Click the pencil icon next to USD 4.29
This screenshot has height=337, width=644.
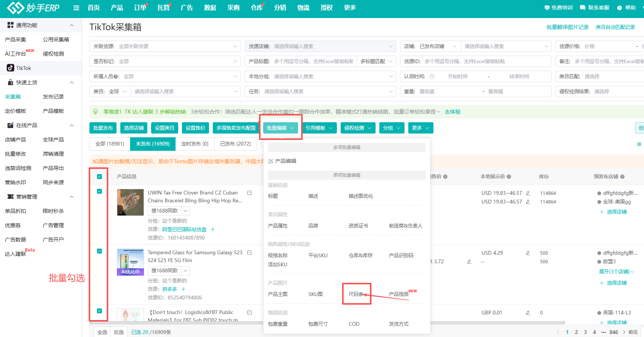(528, 253)
